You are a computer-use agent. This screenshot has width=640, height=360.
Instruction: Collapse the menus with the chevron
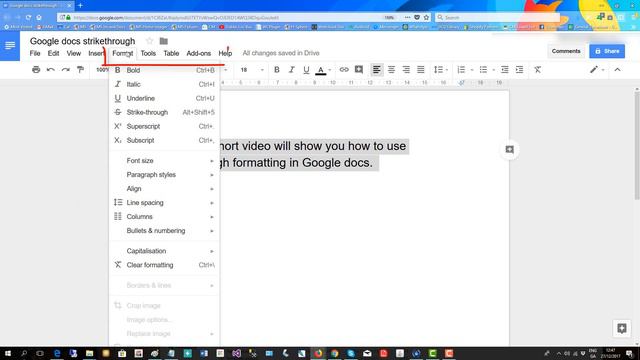pos(617,70)
